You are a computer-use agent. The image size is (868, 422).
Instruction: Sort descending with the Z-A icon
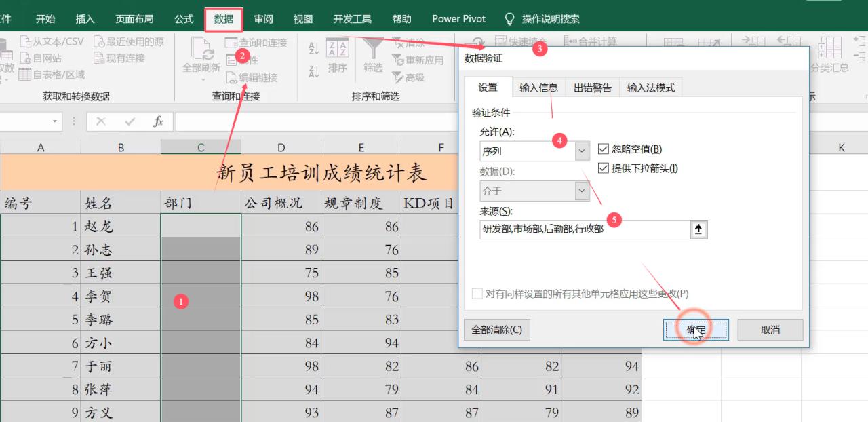point(313,72)
